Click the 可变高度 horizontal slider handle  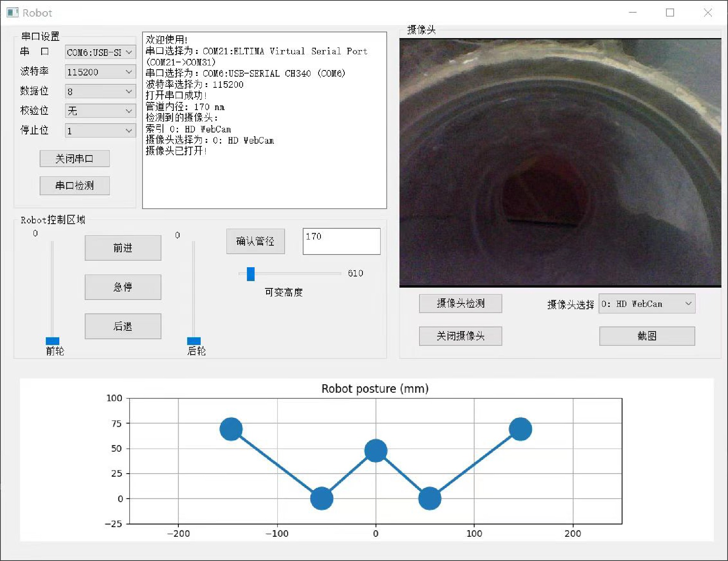(x=251, y=274)
